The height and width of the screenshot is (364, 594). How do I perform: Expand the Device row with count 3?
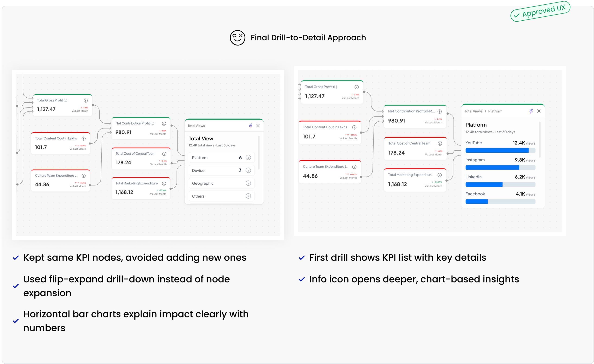(x=212, y=171)
